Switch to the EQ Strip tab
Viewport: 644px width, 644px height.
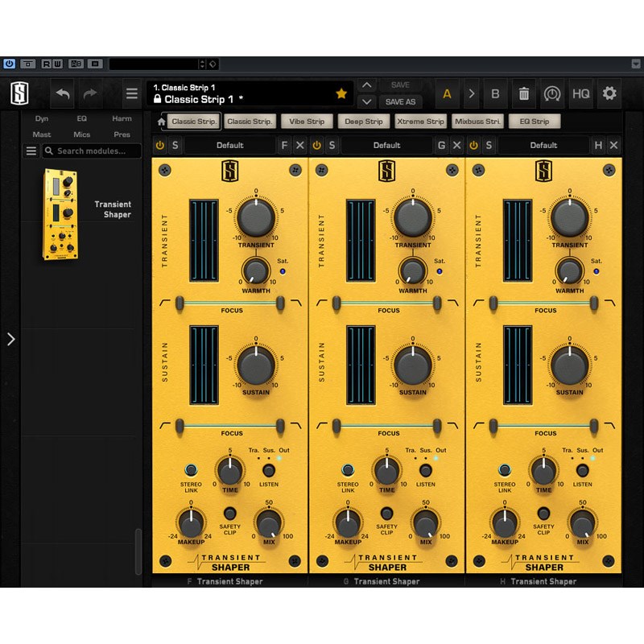(535, 122)
